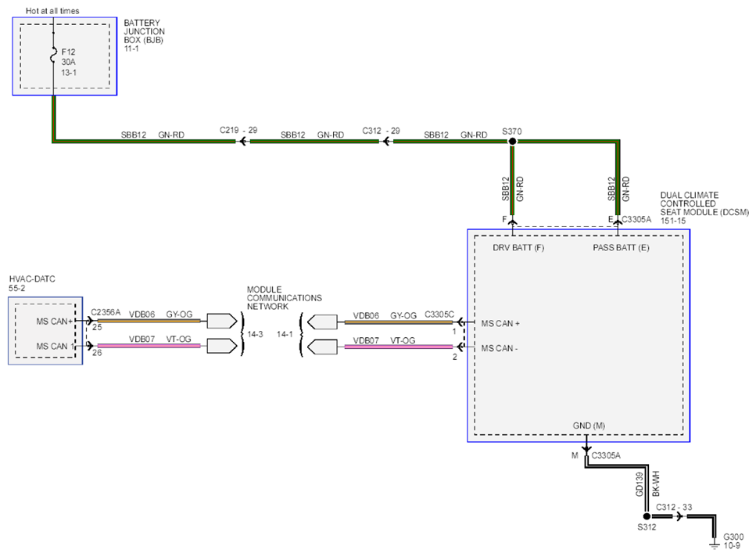Click 'MS CAN+' inside the HVAC module

pyautogui.click(x=55, y=322)
